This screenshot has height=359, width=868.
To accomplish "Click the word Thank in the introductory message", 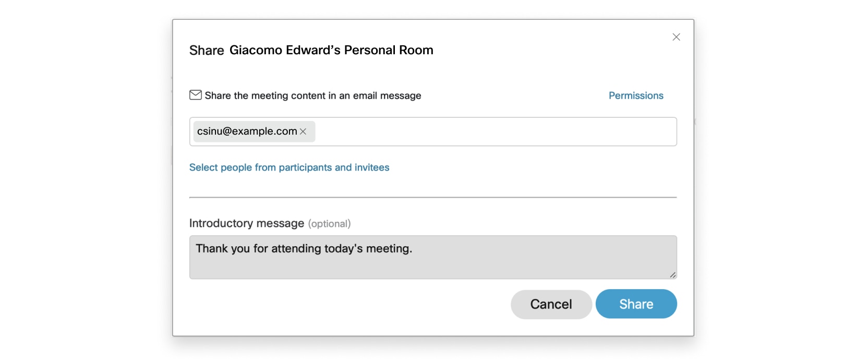I will click(x=212, y=248).
